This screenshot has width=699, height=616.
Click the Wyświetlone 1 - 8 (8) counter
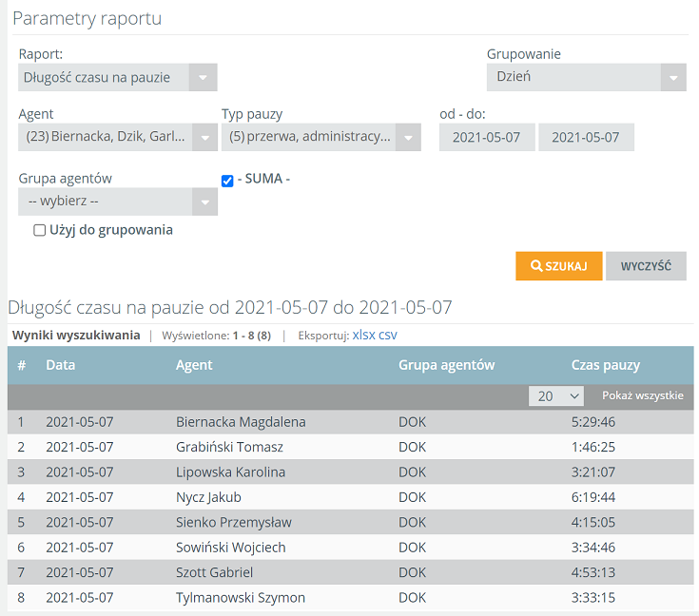click(216, 336)
